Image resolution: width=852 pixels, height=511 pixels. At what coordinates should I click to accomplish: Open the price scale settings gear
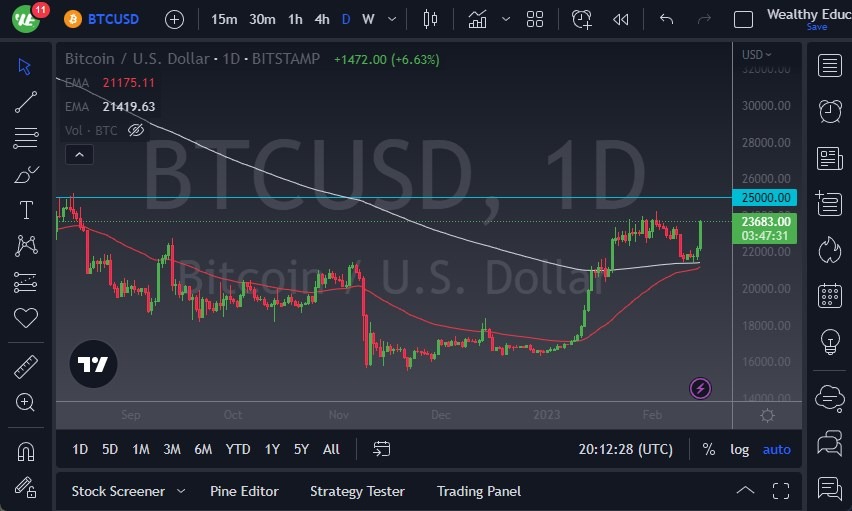pyautogui.click(x=767, y=416)
